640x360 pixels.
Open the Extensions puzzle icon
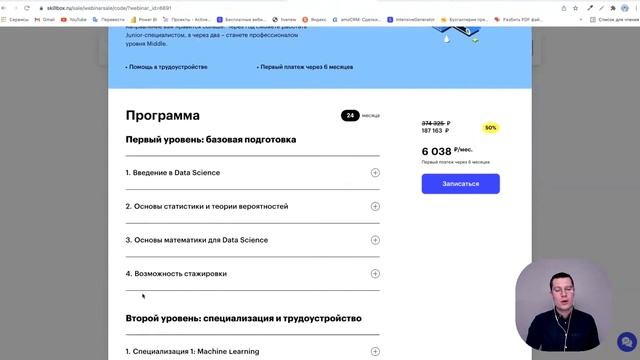(613, 8)
